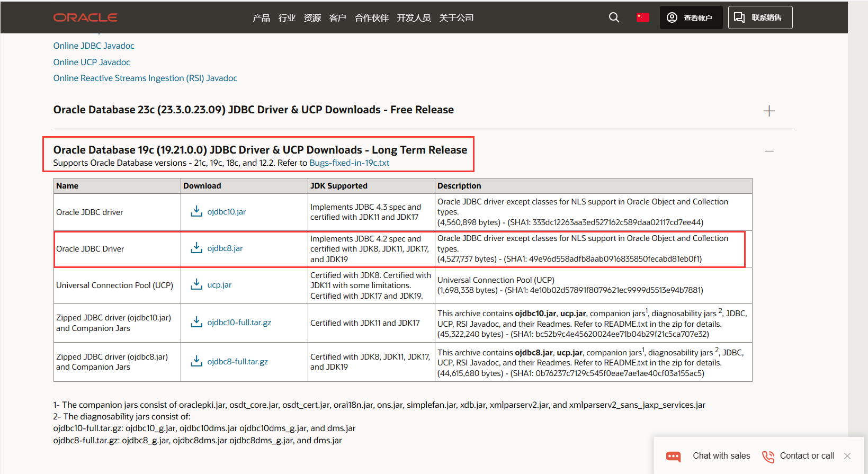Click the 查看帐户 account button

pos(691,17)
